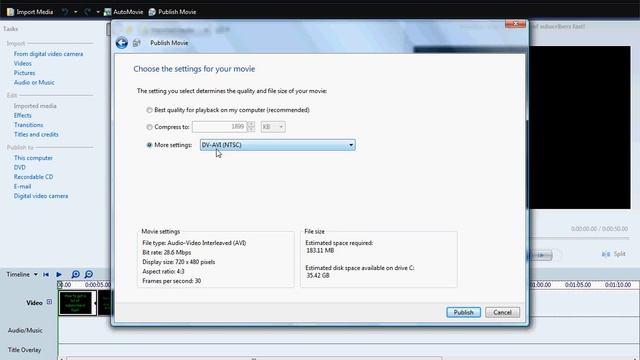Publish to Digital video camera link
This screenshot has height=360, width=640.
pos(41,196)
